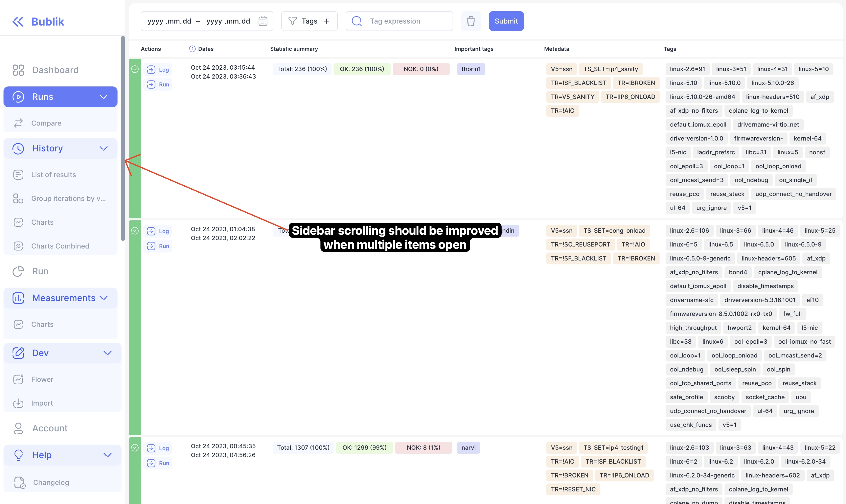The image size is (846, 504).
Task: Collapse the Help section chevron
Action: tap(107, 455)
